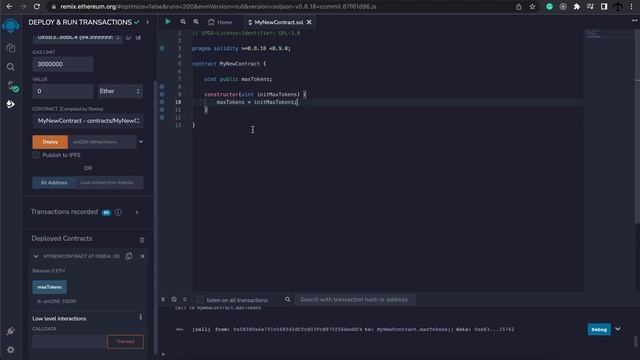Fill the CALLDATA input field

pos(69,342)
